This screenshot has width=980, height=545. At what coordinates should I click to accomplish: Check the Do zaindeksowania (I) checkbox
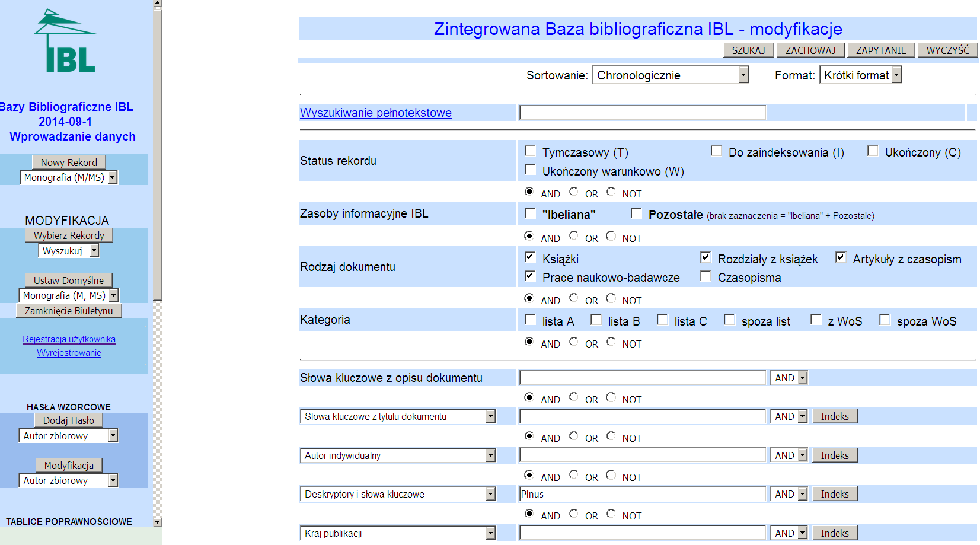[716, 151]
